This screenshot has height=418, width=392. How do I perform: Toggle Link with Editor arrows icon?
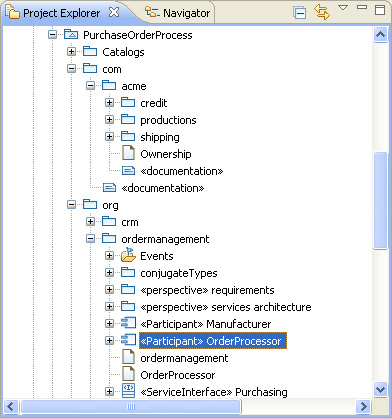coord(322,12)
